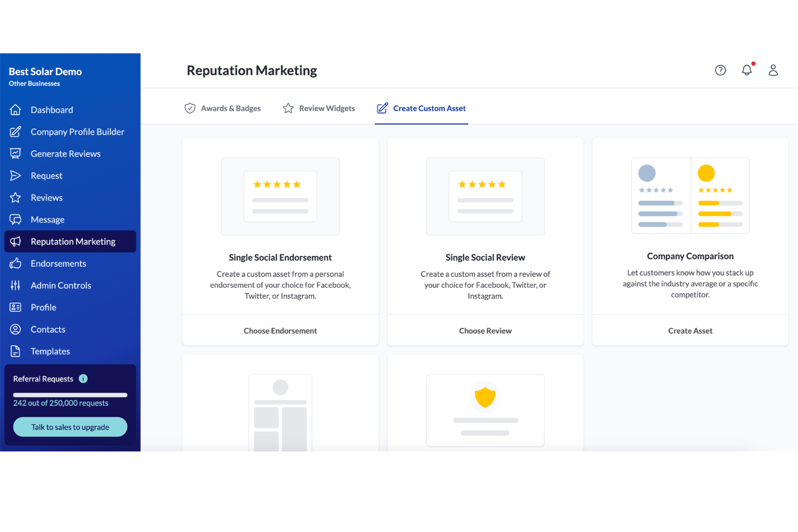Select the Reviews star icon in sidebar
This screenshot has height=532, width=798.
tap(16, 197)
